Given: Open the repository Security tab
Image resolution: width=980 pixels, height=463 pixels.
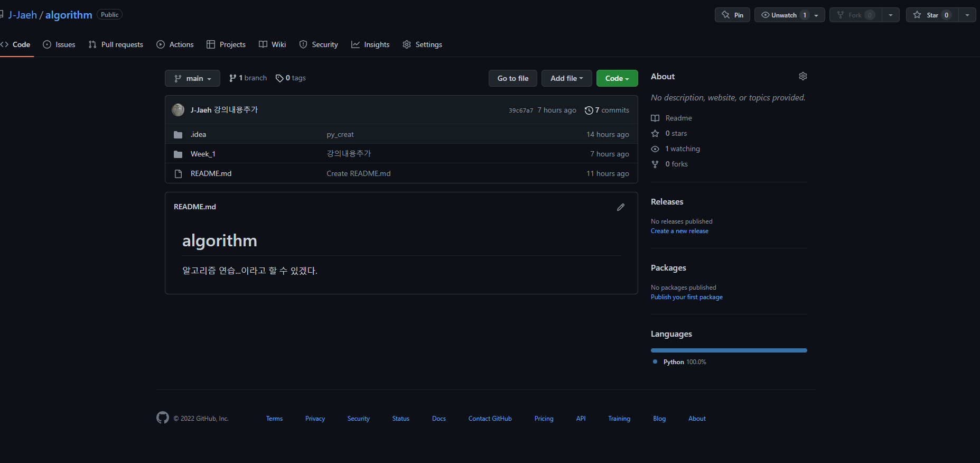Looking at the screenshot, I should coord(319,44).
